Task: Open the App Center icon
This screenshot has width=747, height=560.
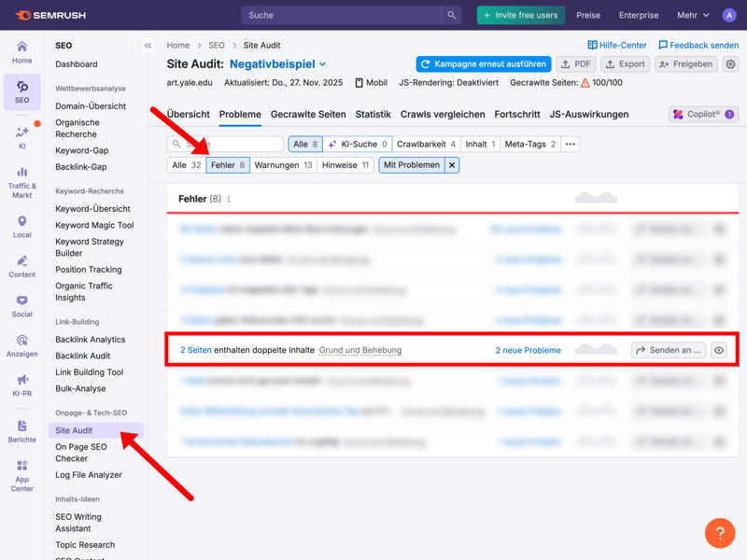Action: [21, 475]
